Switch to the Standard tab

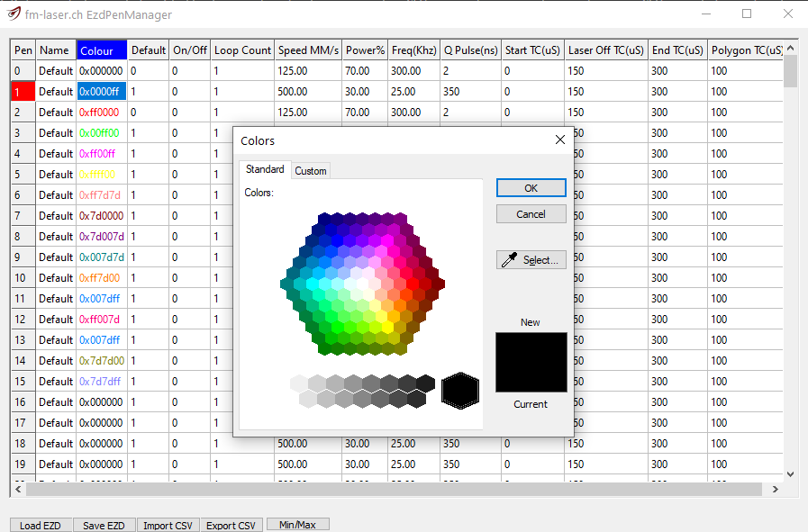[x=265, y=169]
